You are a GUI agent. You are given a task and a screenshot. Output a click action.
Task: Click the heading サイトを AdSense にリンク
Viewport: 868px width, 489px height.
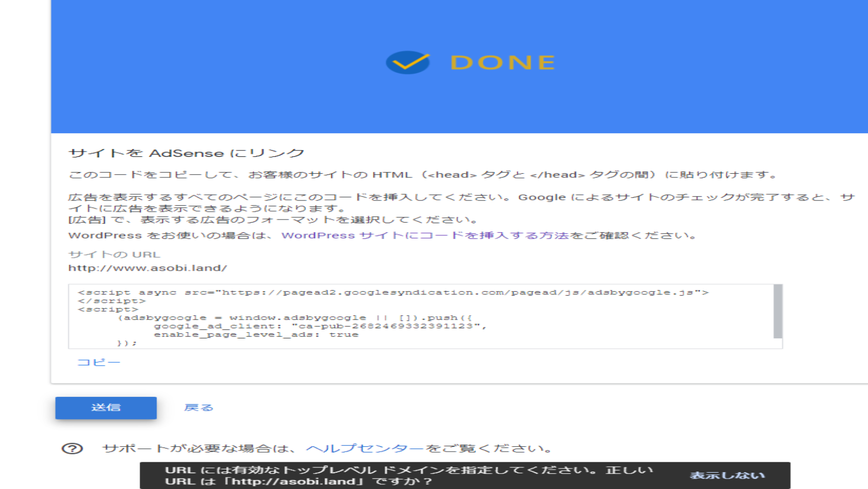pos(186,153)
